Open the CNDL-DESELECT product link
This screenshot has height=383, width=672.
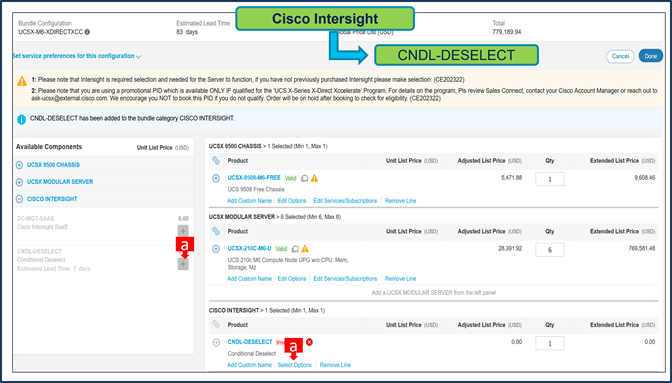[x=250, y=342]
